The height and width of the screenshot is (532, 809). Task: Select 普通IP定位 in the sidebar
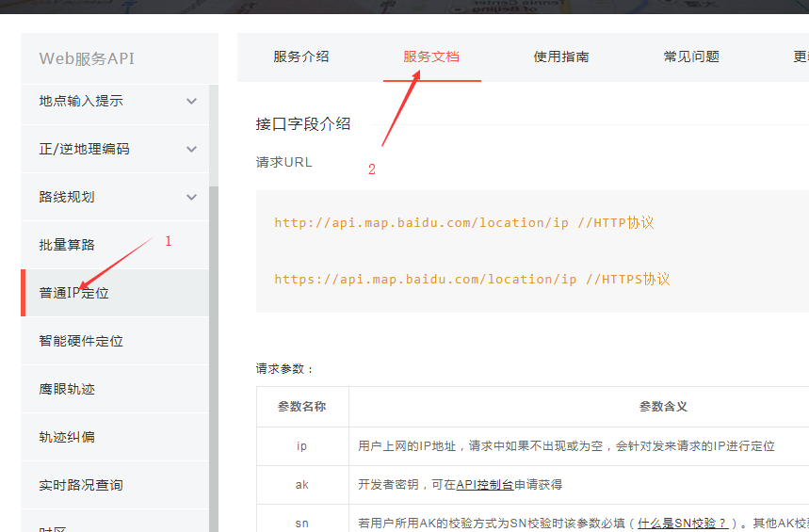coord(115,293)
